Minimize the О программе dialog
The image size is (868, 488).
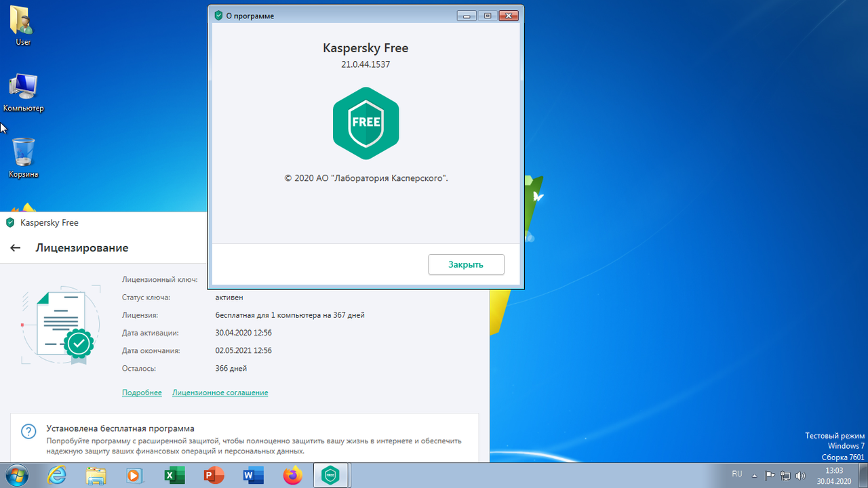467,16
